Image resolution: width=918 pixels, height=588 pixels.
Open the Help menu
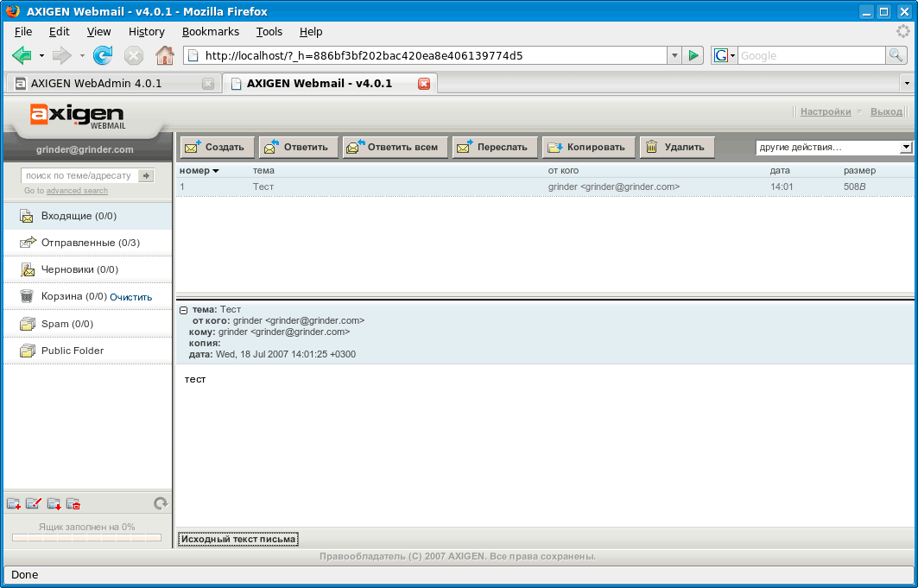(x=311, y=32)
